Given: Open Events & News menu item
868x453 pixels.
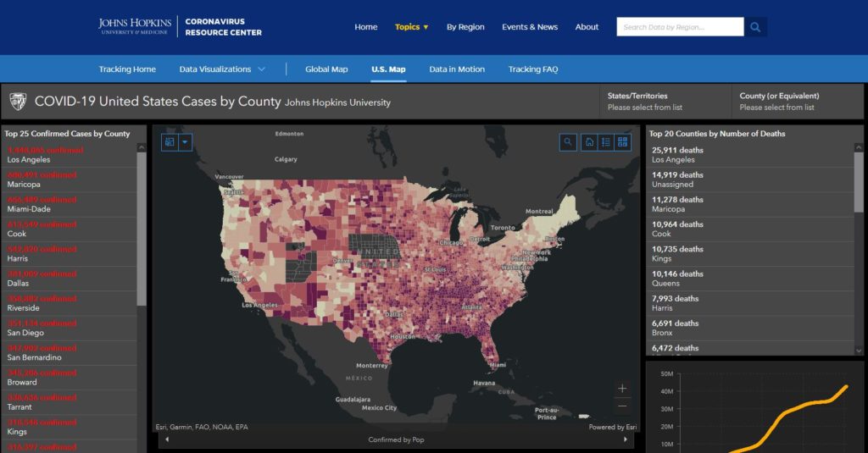Looking at the screenshot, I should [530, 26].
